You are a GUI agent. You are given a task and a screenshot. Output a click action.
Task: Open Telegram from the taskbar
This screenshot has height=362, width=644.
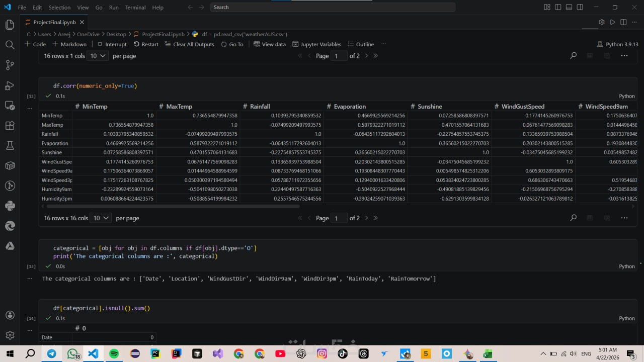[x=51, y=354]
